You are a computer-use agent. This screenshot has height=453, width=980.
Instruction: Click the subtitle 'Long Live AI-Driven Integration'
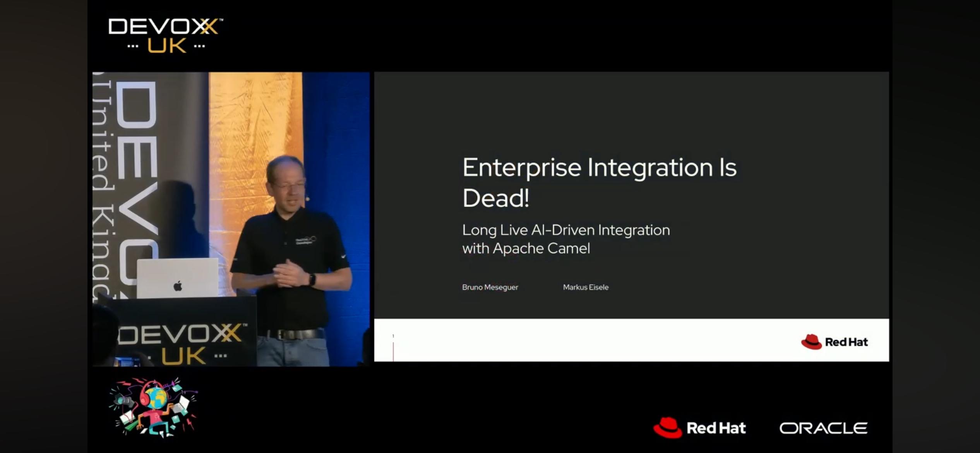(566, 230)
